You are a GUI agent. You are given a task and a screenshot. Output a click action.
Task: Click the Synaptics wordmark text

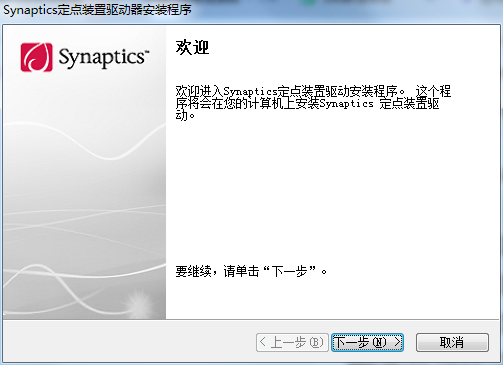(104, 57)
